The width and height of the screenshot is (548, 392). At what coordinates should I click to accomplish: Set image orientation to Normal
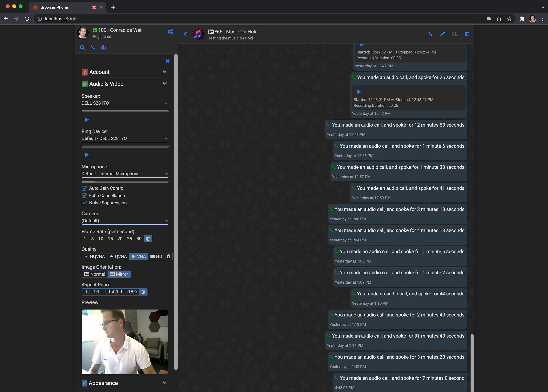(95, 274)
